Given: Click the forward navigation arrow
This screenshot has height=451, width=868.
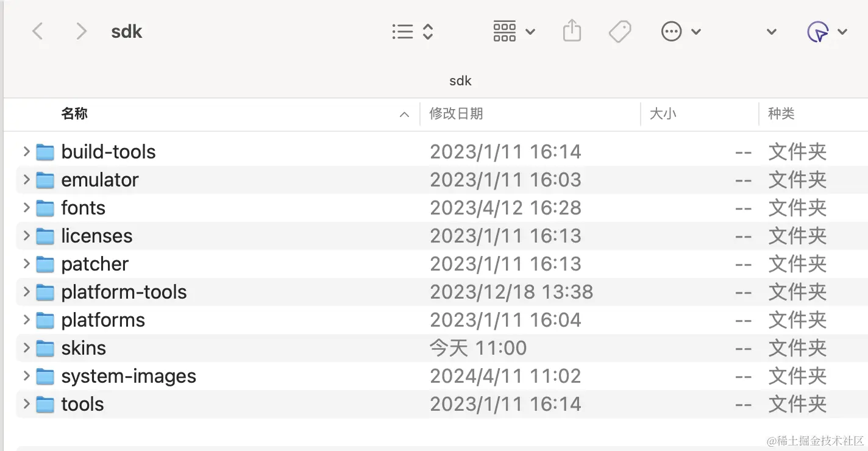Looking at the screenshot, I should (80, 31).
